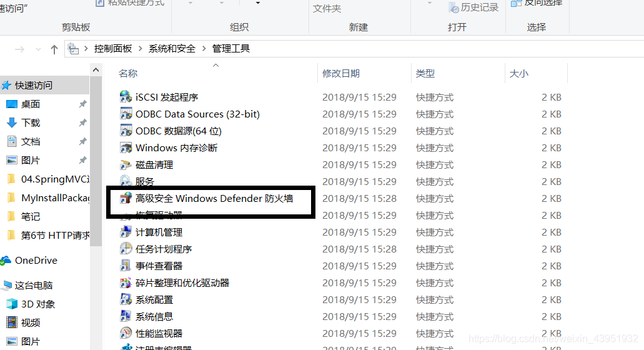The image size is (644, 350).
Task: Click the 视频 film icon
Action: (x=12, y=322)
